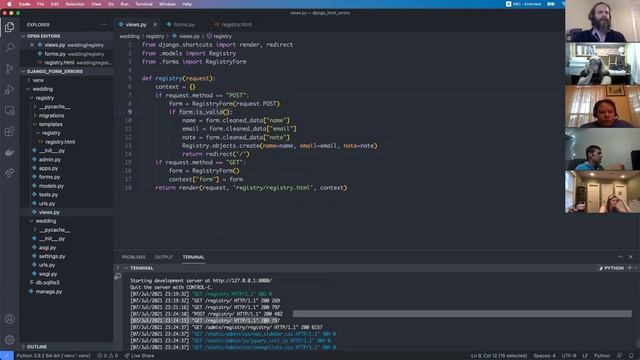Viewport: 640px width, 360px height.
Task: Click the Ln, Col cursor position indicator
Action: point(499,356)
